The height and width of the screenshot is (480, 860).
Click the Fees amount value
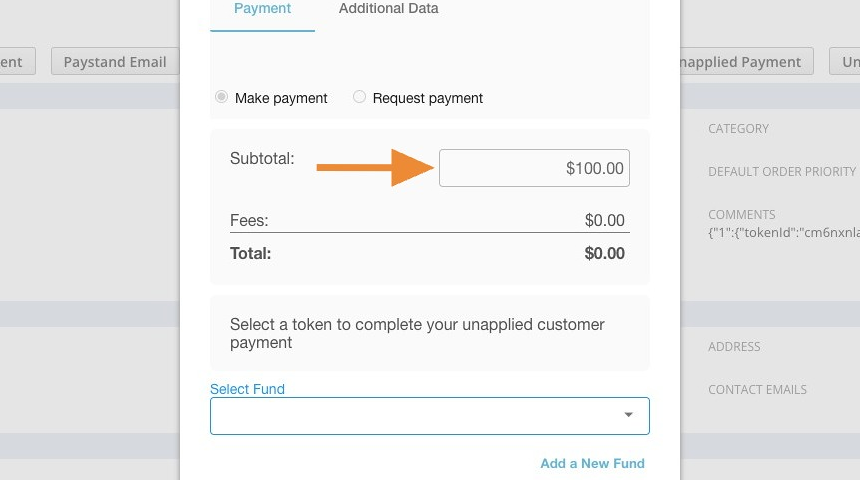(x=604, y=221)
